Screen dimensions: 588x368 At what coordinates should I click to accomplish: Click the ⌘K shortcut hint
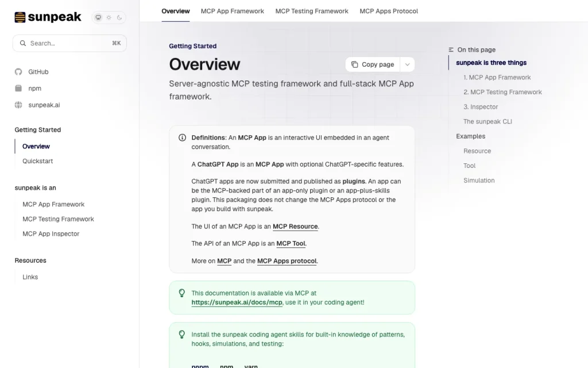click(116, 43)
